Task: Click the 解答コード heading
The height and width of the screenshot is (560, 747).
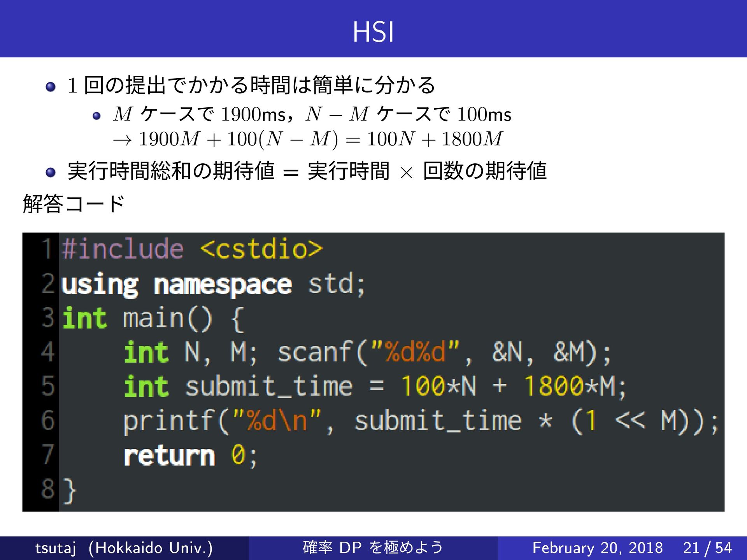Action: 73,204
